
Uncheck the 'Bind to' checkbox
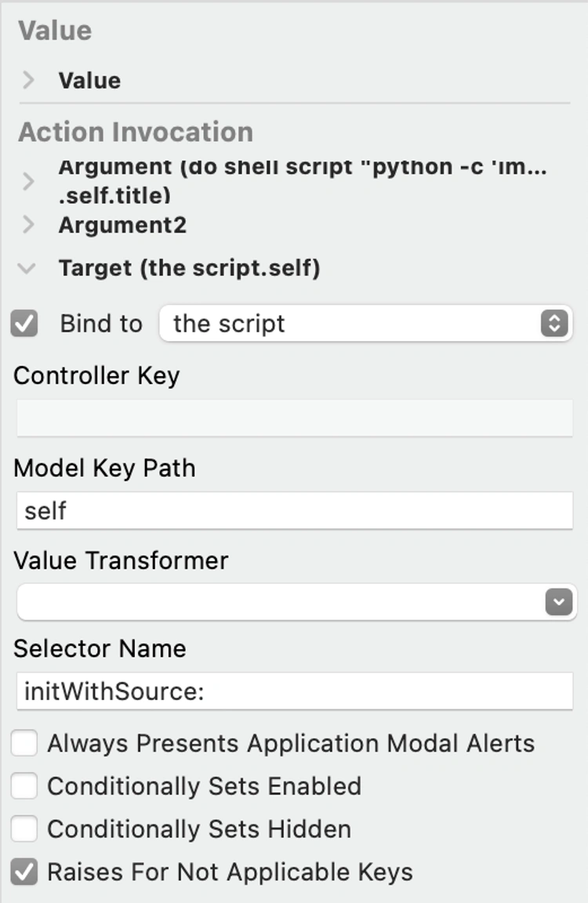click(x=25, y=323)
